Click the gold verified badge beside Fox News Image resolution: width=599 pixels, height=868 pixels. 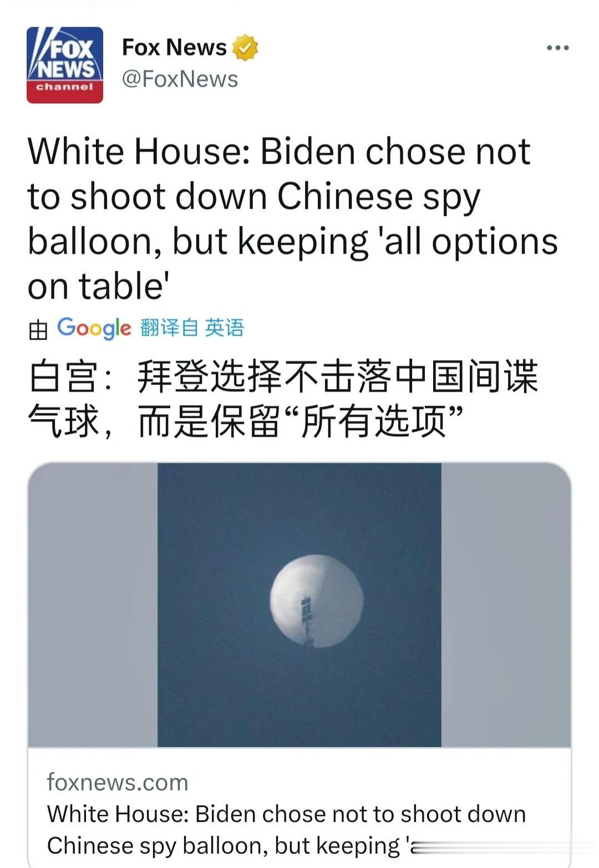(x=245, y=48)
